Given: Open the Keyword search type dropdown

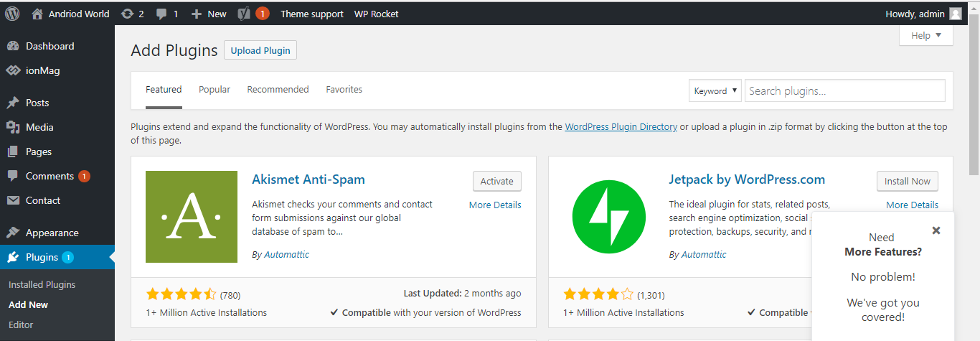Looking at the screenshot, I should 715,90.
